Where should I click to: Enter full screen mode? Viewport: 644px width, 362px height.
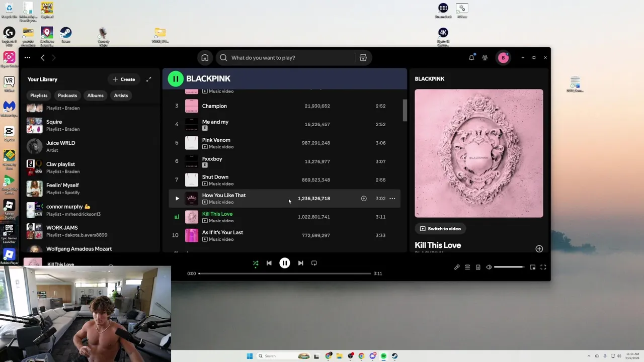pos(543,267)
